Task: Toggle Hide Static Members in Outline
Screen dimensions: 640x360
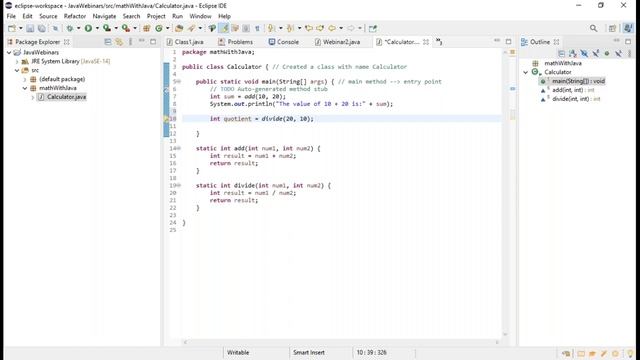Action: tap(596, 53)
